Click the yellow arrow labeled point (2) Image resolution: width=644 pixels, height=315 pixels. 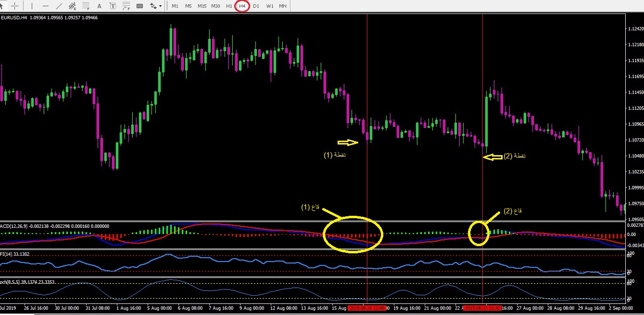tap(492, 157)
